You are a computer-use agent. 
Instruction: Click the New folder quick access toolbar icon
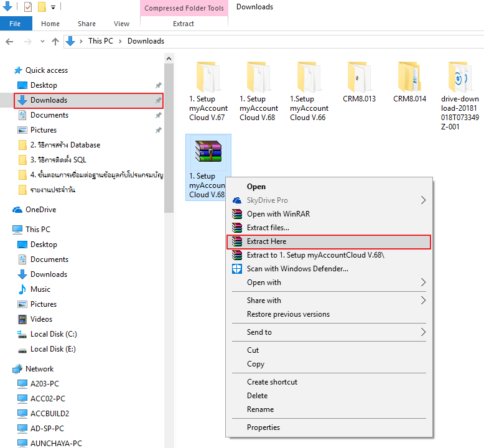pos(42,6)
